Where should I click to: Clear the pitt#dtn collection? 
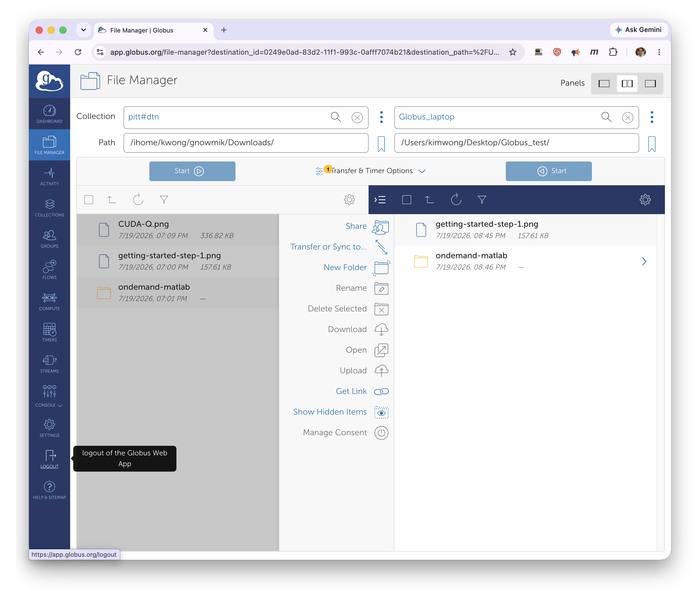click(x=357, y=118)
